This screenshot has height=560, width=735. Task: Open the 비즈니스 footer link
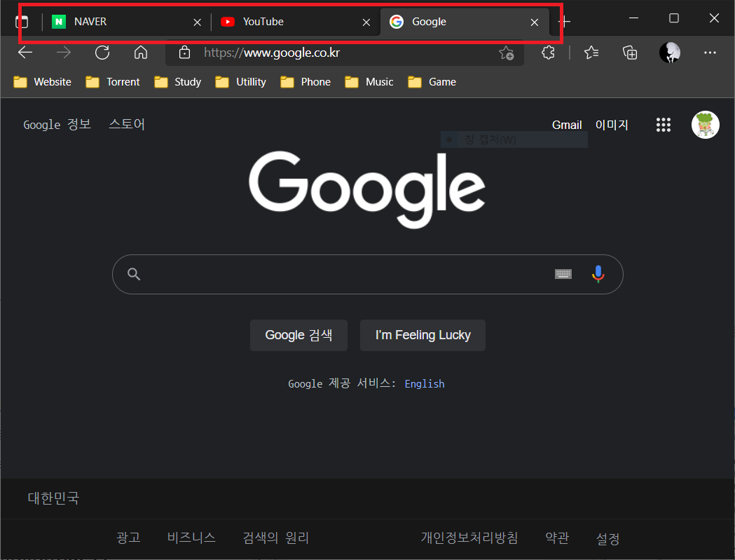coord(191,538)
